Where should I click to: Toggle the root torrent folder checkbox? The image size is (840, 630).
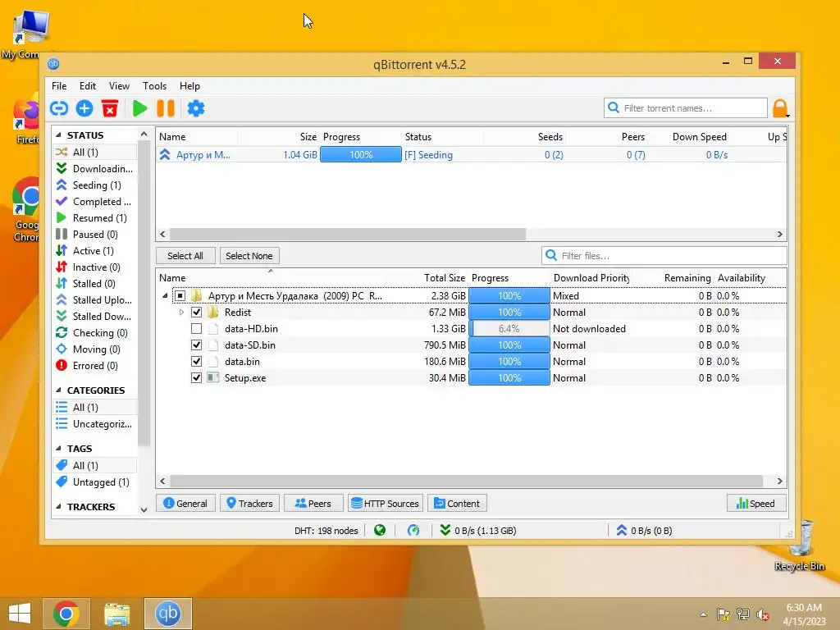coord(180,295)
